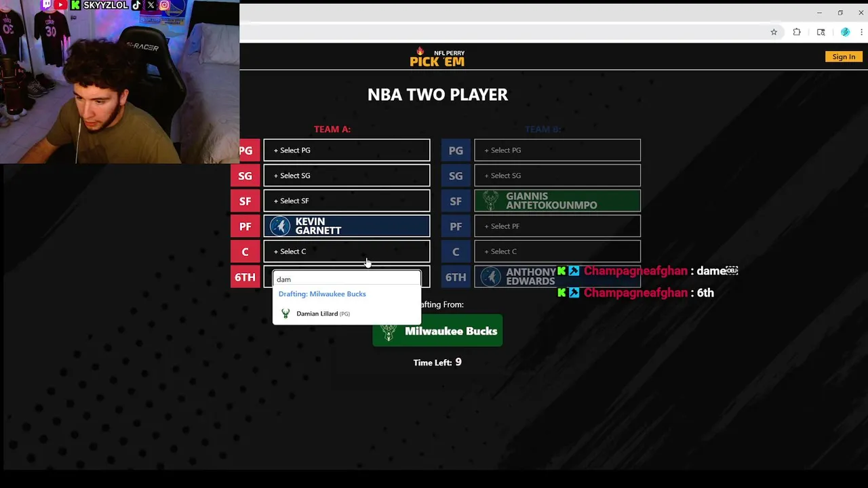The width and height of the screenshot is (868, 488).
Task: Click the SKYYZLOL streamer name
Action: pyautogui.click(x=105, y=5)
